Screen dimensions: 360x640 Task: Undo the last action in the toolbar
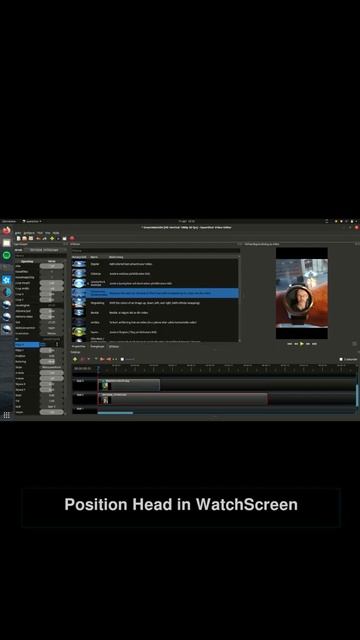point(38,238)
